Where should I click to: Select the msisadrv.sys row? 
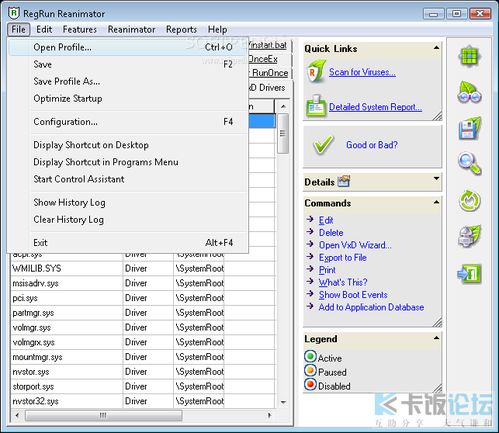tap(143, 283)
